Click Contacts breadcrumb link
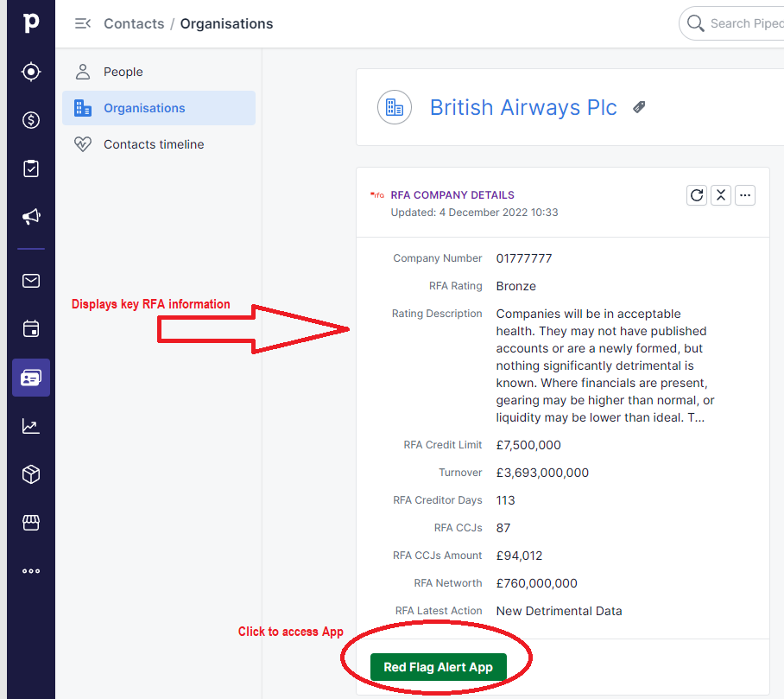 tap(134, 23)
